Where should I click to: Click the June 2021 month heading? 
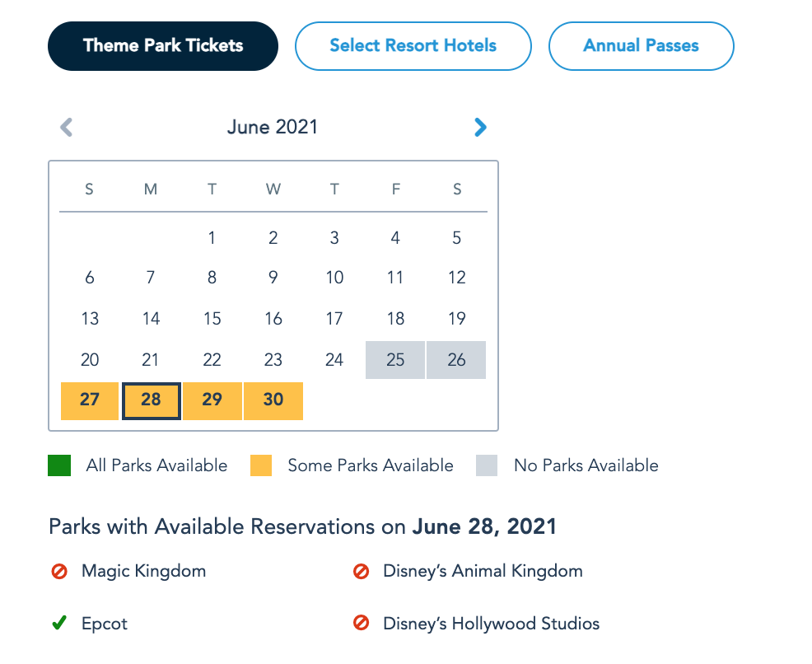point(273,127)
